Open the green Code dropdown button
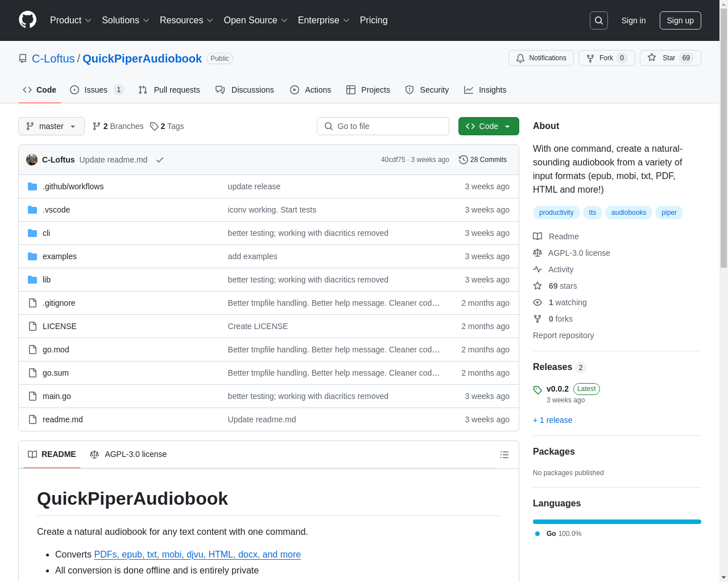The image size is (728, 582). click(x=489, y=126)
